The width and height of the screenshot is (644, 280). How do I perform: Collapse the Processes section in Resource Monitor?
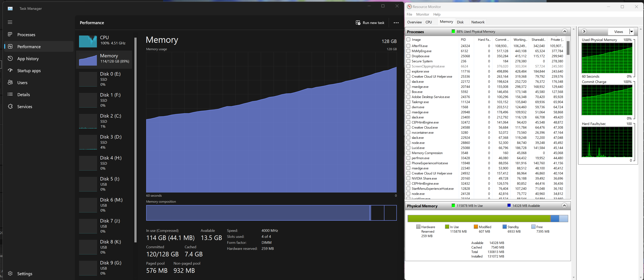tap(565, 32)
